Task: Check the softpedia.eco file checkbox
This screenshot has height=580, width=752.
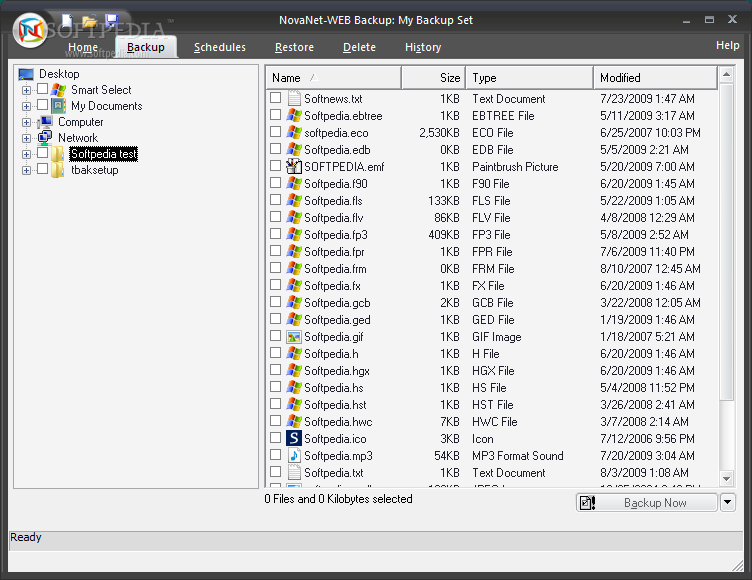Action: click(275, 132)
